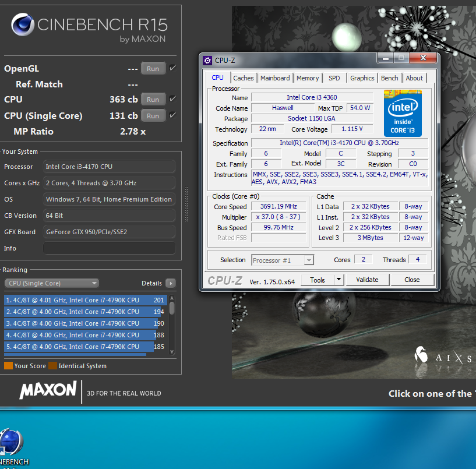This screenshot has height=469, width=476.
Task: Click the AIXSPONZA logo on the render
Action: coord(443,355)
